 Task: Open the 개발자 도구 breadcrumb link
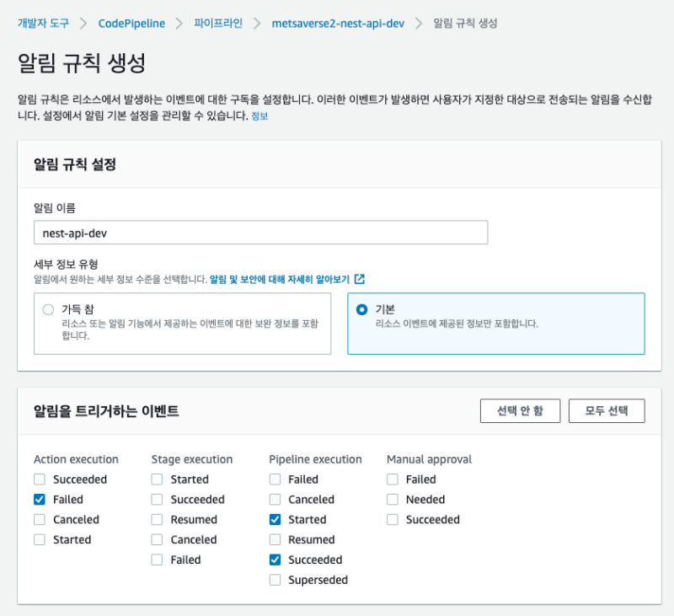(43, 24)
